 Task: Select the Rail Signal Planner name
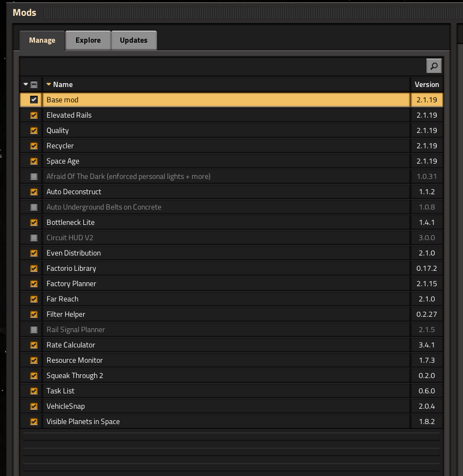(76, 330)
